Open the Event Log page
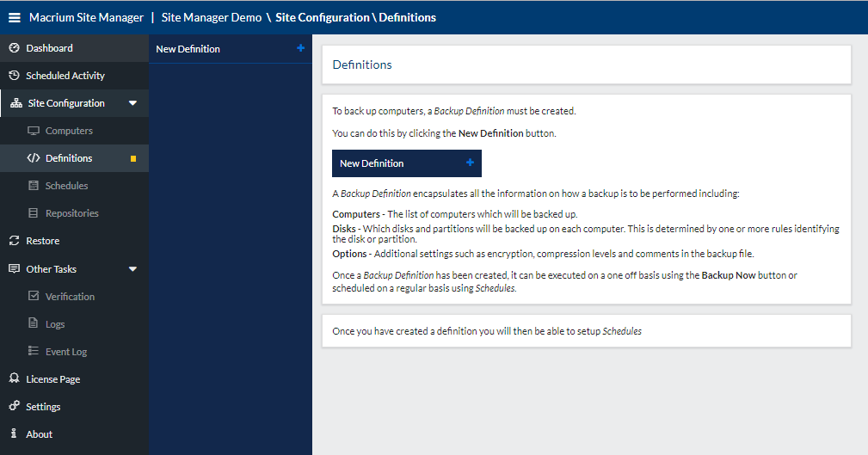Viewport: 868px width, 455px height. tap(65, 352)
